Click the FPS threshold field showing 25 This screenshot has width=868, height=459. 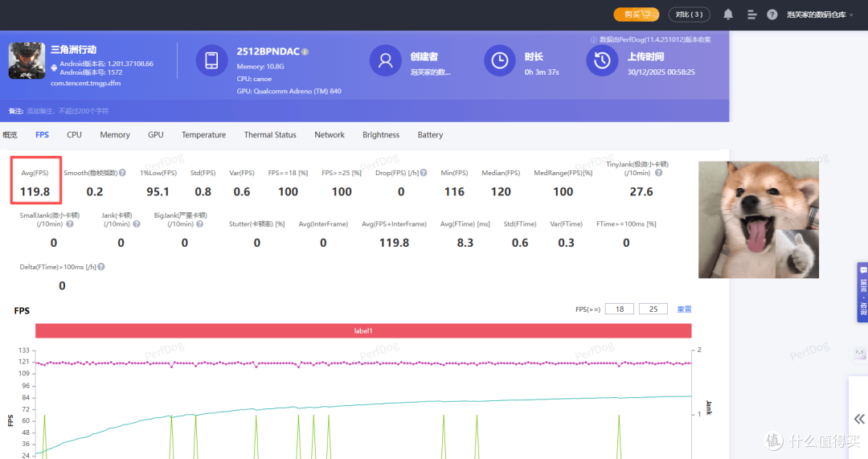[x=653, y=309]
